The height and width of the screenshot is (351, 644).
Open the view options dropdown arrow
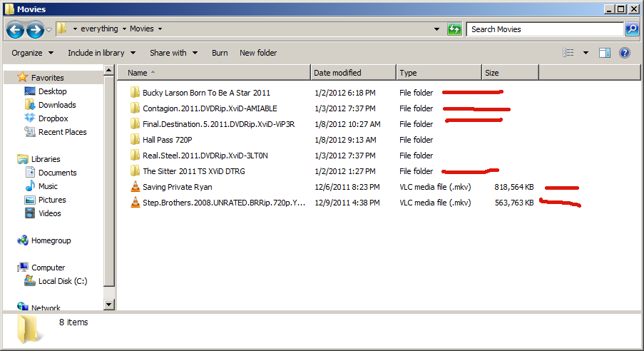click(586, 53)
